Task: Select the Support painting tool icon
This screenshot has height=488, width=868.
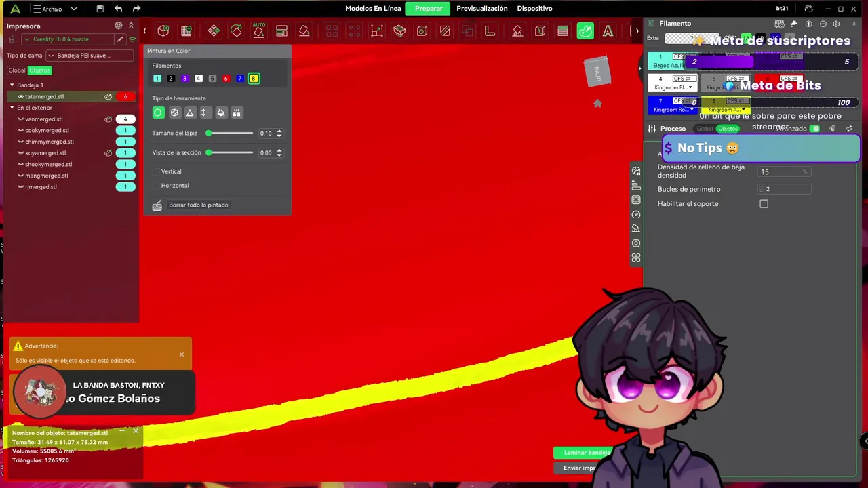Action: [517, 30]
